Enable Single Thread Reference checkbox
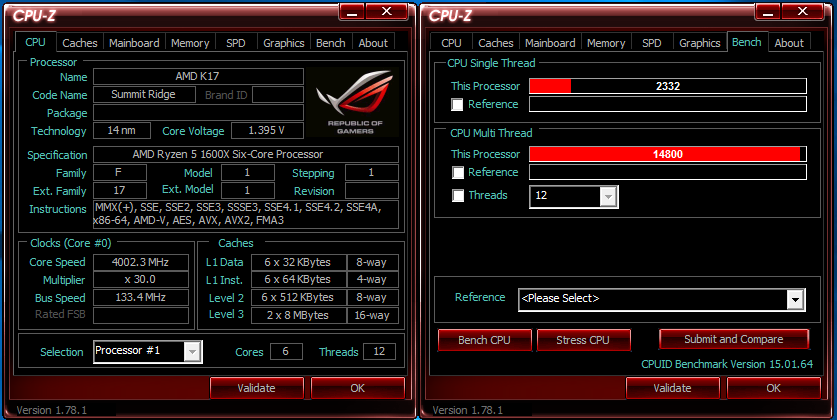Viewport: 837px width, 420px height. point(457,105)
